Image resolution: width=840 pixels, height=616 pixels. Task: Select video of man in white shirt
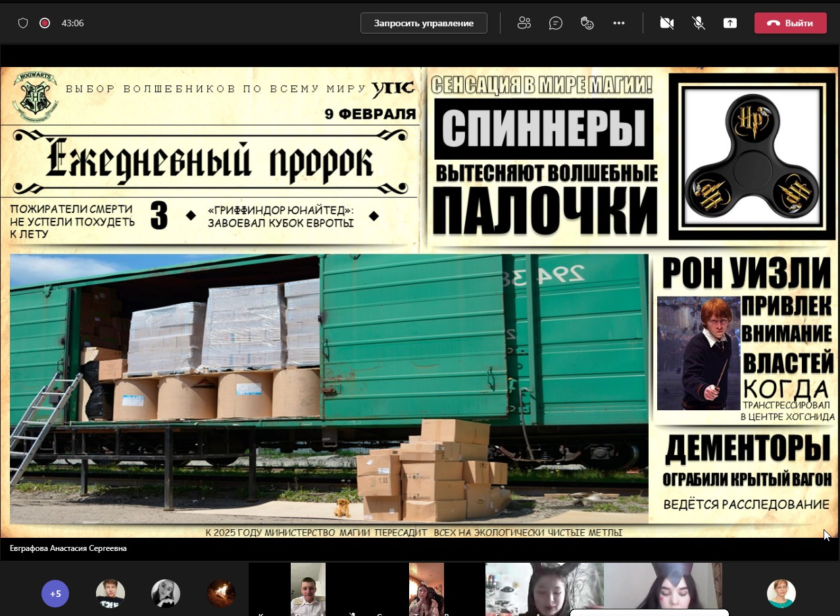(308, 588)
